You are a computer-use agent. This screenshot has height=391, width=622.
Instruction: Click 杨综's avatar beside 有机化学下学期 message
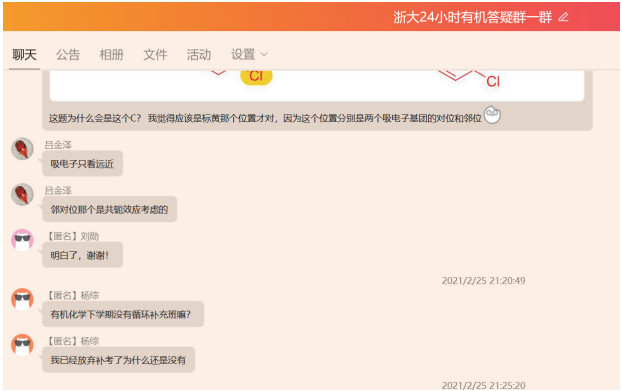click(x=22, y=299)
